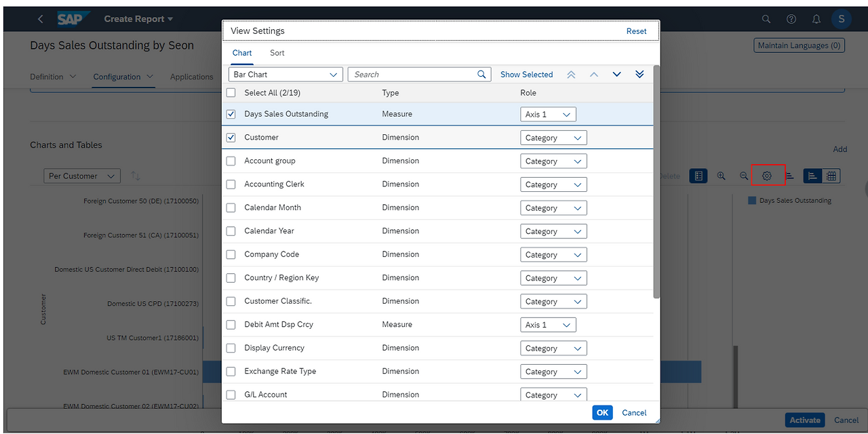Click the Days Sales Outstanding legend color swatch
The width and height of the screenshot is (868, 434).
click(x=752, y=201)
